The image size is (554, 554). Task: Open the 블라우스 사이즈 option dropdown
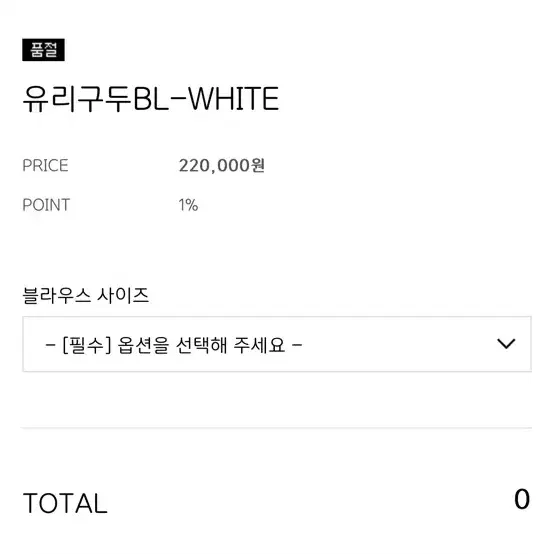(x=277, y=344)
